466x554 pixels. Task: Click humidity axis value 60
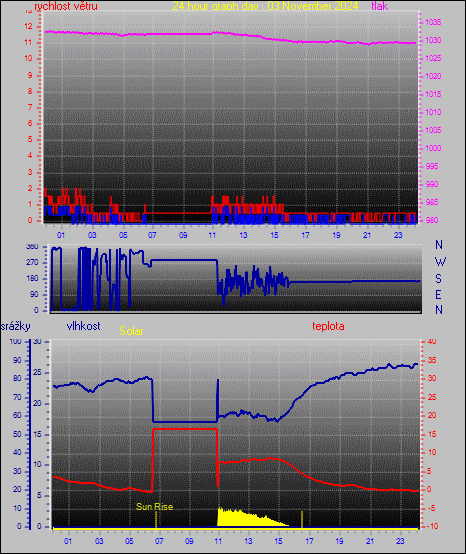pos(17,416)
